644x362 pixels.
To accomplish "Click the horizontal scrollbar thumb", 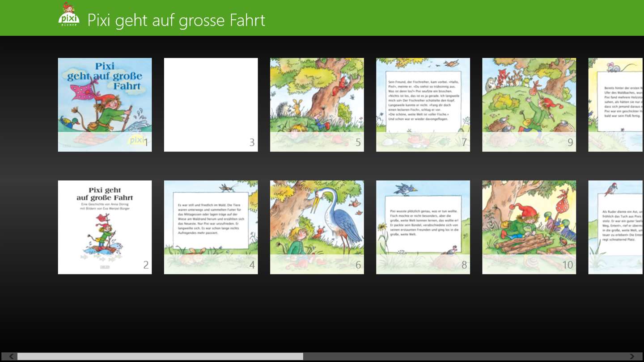I will tap(160, 356).
